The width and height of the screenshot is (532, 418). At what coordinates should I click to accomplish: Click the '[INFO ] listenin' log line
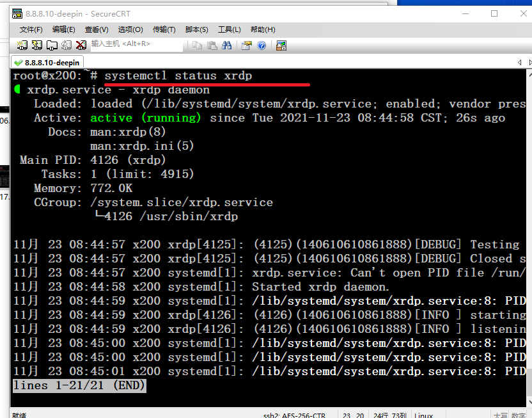[x=270, y=329]
